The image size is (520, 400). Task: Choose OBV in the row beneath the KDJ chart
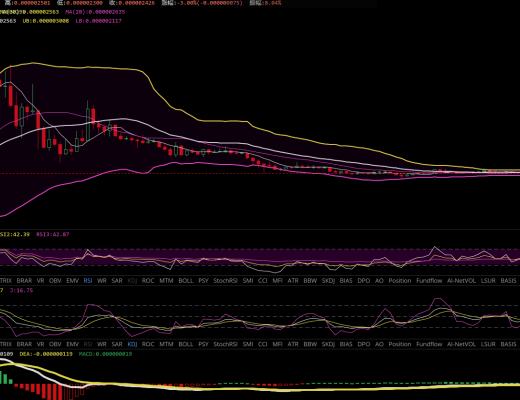point(55,344)
